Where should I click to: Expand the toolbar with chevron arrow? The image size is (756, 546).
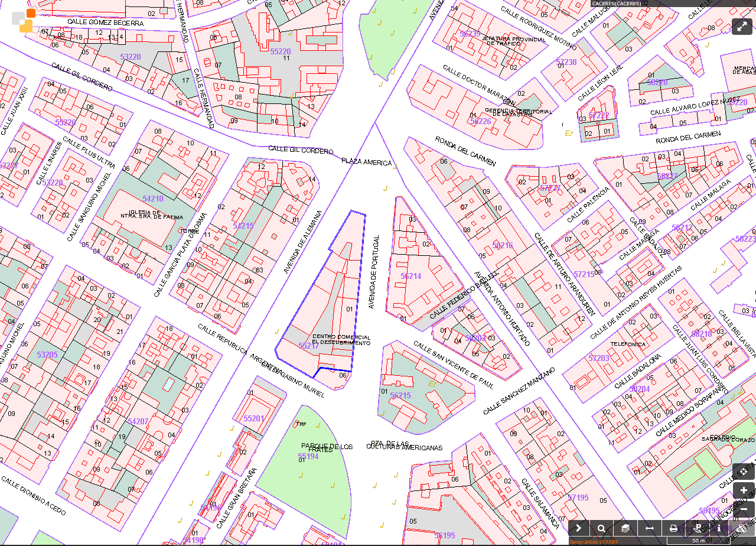[x=579, y=528]
